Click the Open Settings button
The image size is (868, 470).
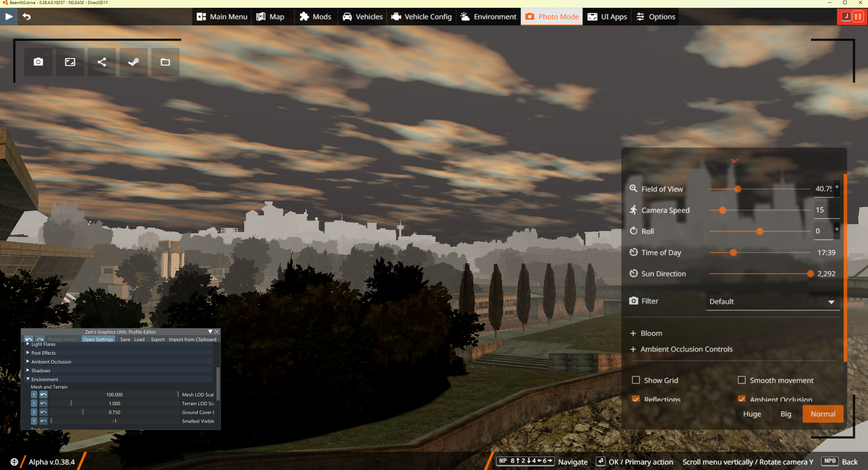coord(98,339)
